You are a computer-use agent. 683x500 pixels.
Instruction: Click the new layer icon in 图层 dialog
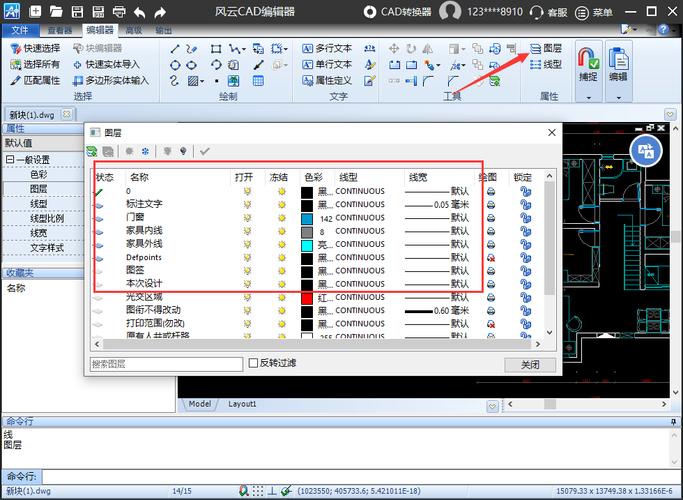click(92, 151)
